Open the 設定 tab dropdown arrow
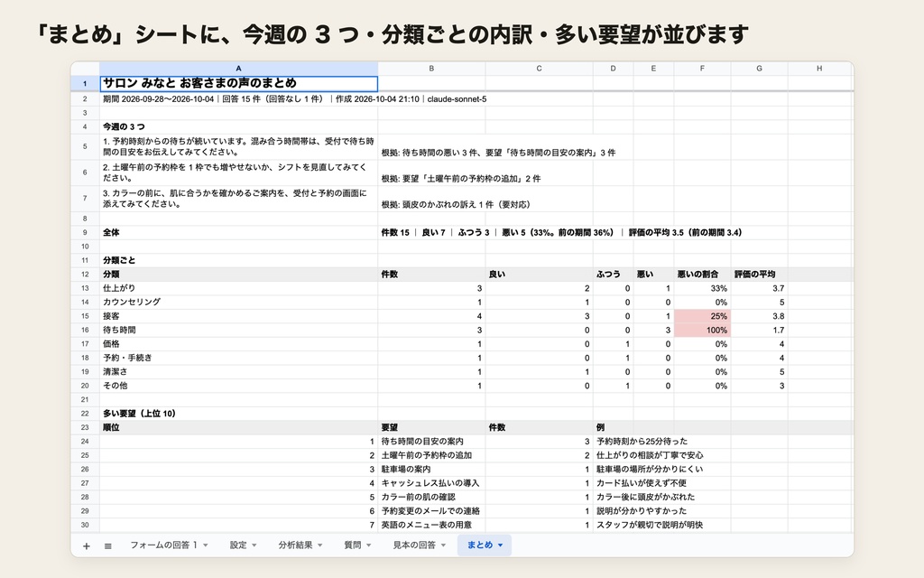 click(254, 545)
